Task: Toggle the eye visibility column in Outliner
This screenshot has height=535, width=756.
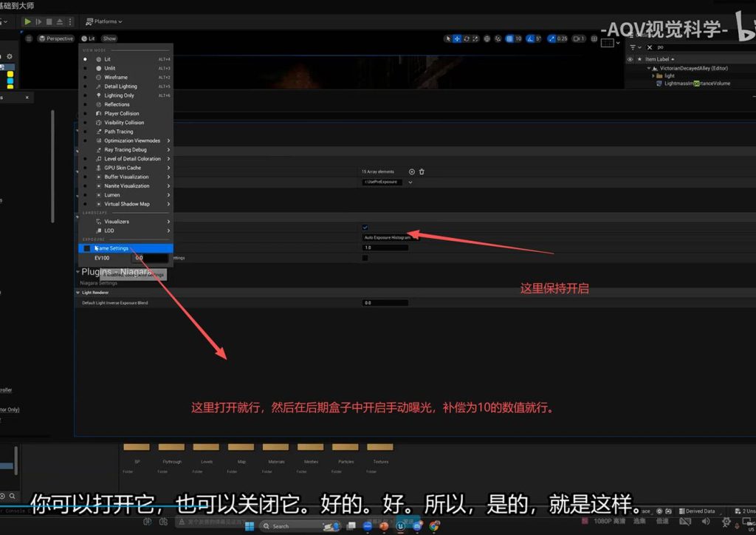Action: click(x=630, y=59)
